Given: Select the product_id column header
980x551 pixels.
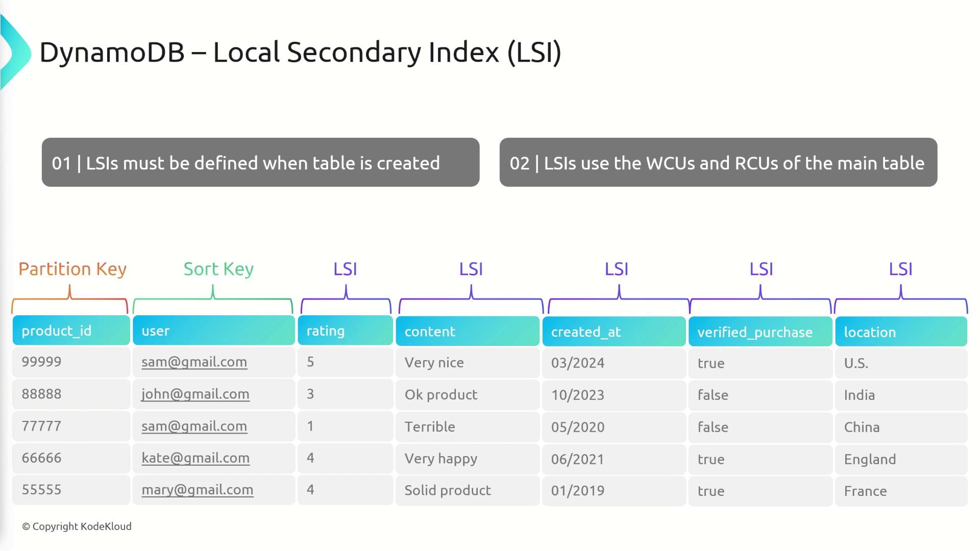Looking at the screenshot, I should pos(71,331).
